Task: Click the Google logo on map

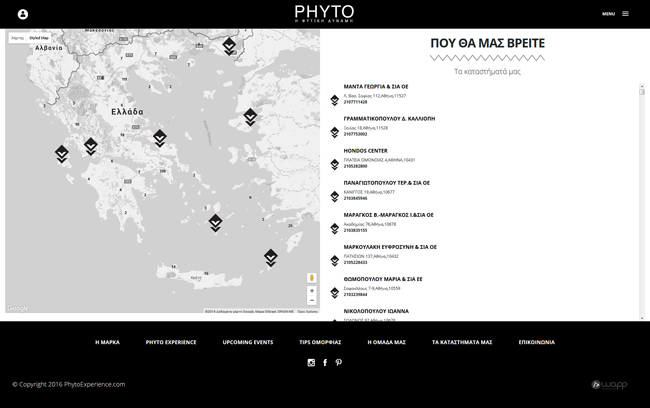Action: coord(17,308)
